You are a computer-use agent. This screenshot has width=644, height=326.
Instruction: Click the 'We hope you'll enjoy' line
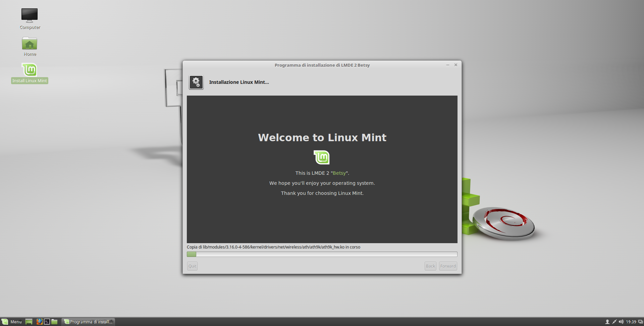coord(322,183)
